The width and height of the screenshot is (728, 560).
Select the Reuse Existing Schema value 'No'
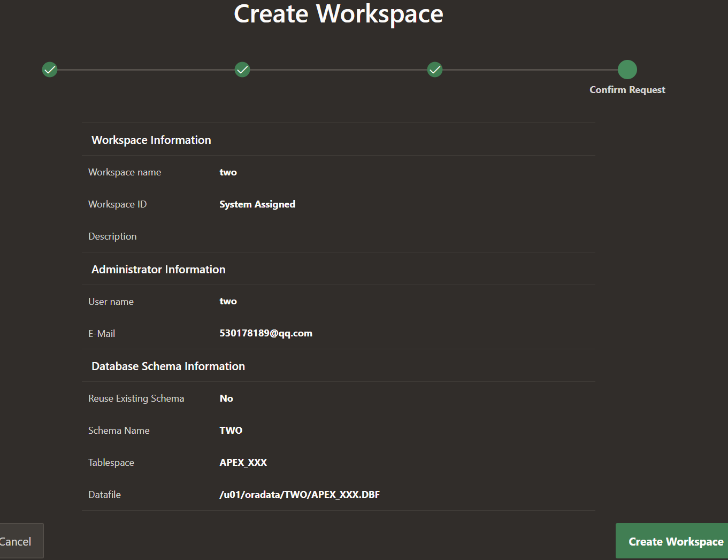[x=226, y=398]
